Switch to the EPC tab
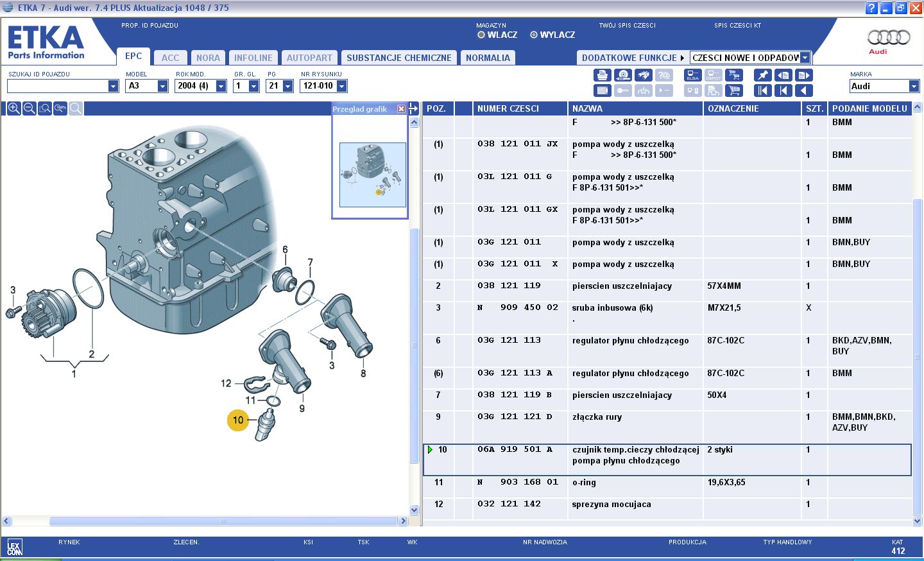 (133, 56)
